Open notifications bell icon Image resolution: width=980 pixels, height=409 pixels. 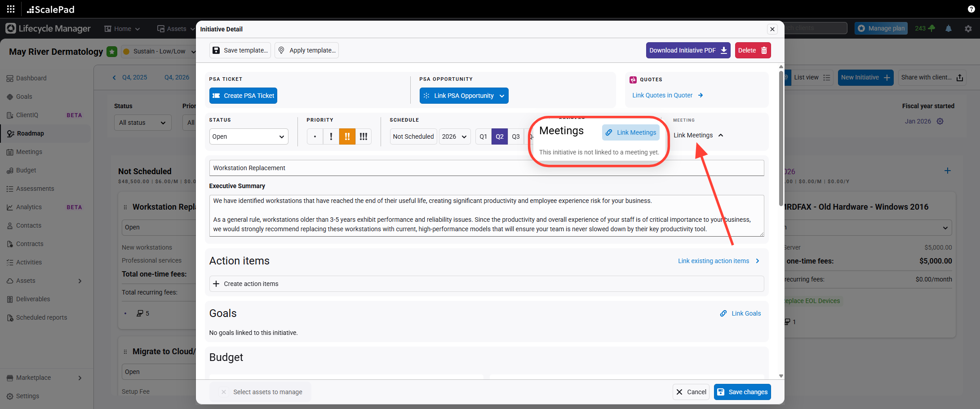pos(949,28)
